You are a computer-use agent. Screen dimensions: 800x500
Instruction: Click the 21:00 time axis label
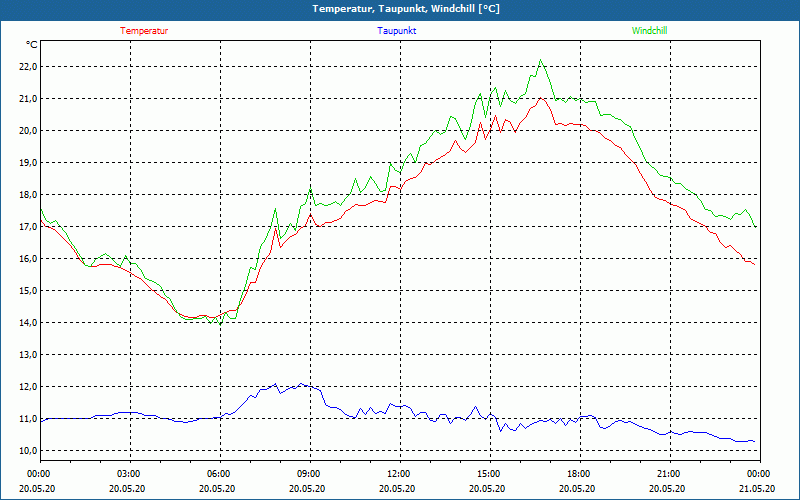pos(668,474)
